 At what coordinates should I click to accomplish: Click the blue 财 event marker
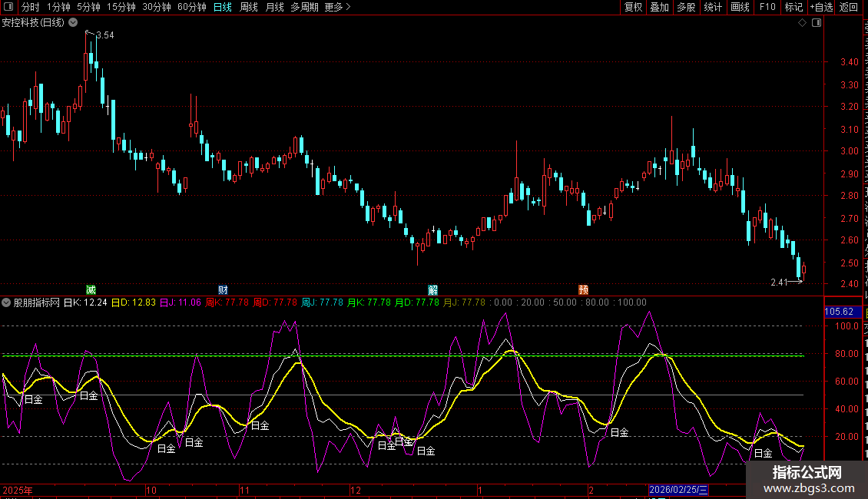pyautogui.click(x=223, y=289)
